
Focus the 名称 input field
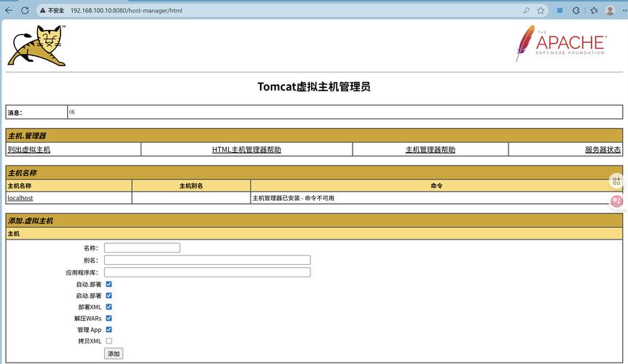[x=142, y=248]
